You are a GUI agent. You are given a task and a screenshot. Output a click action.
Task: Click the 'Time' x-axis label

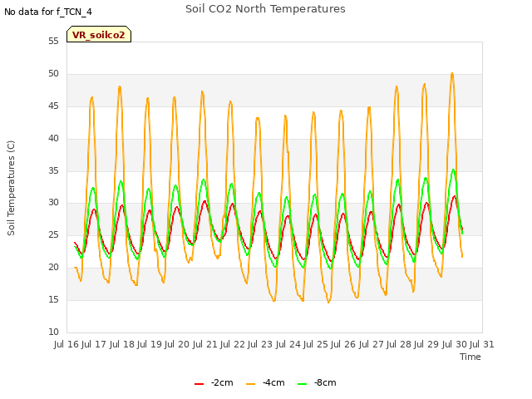point(470,357)
